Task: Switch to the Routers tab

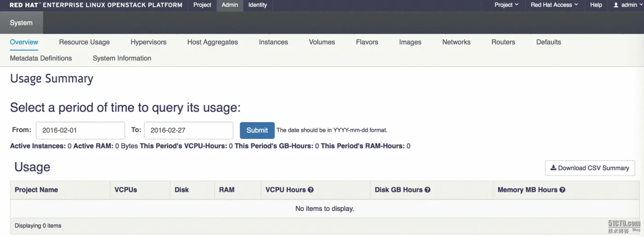Action: 503,42
